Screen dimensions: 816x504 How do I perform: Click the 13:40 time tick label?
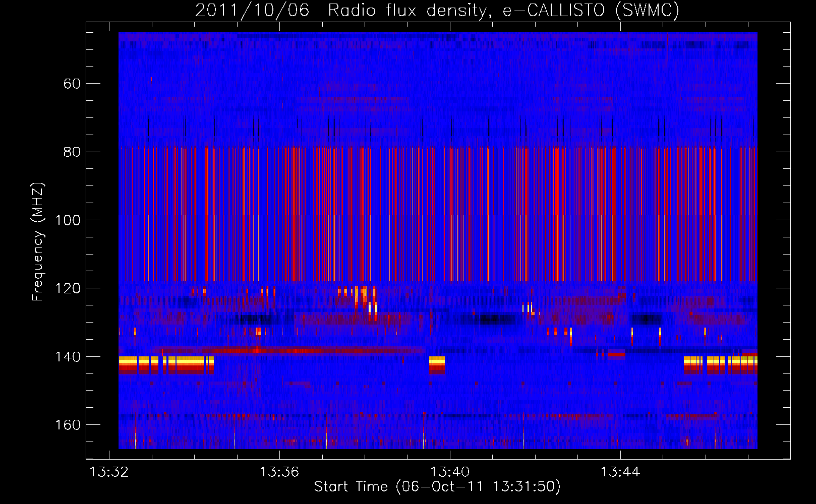coord(449,472)
